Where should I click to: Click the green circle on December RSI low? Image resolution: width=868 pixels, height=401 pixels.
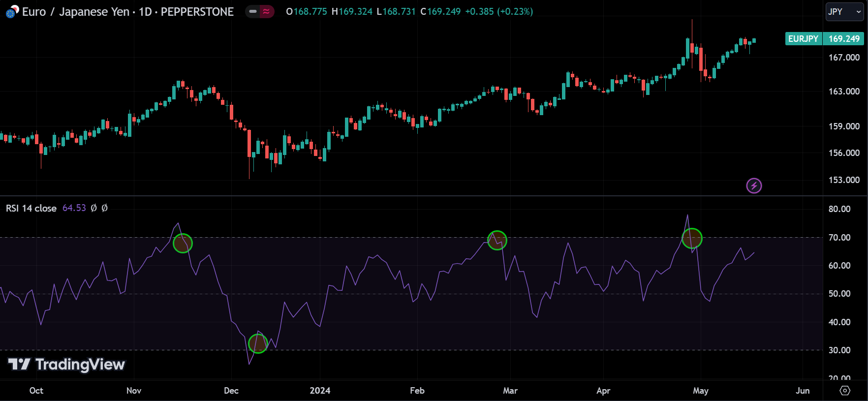258,343
